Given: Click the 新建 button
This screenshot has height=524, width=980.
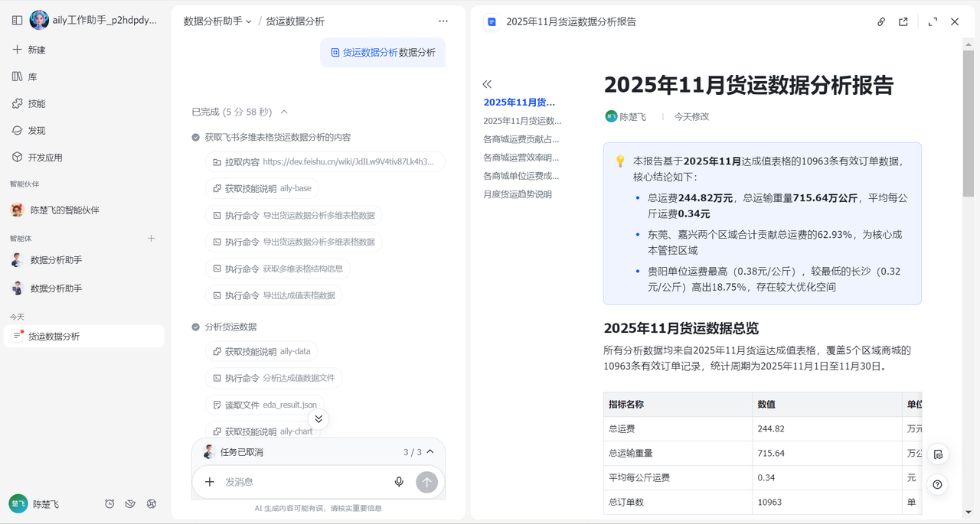Looking at the screenshot, I should point(36,50).
